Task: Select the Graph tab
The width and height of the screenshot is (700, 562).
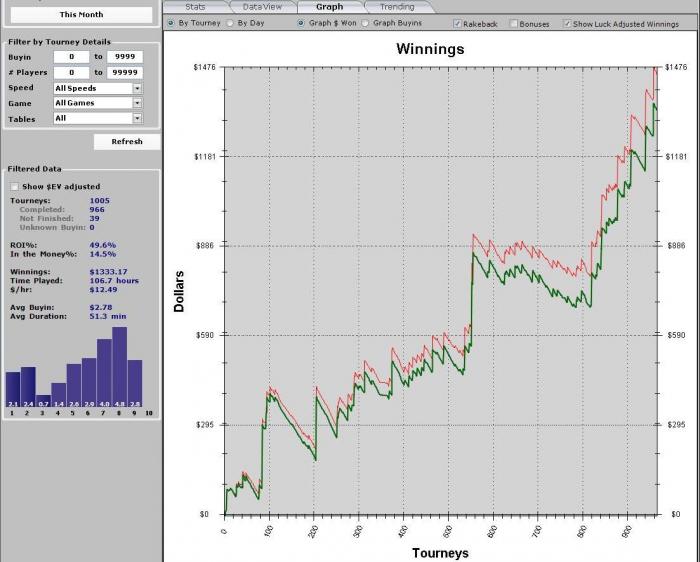Action: click(329, 7)
